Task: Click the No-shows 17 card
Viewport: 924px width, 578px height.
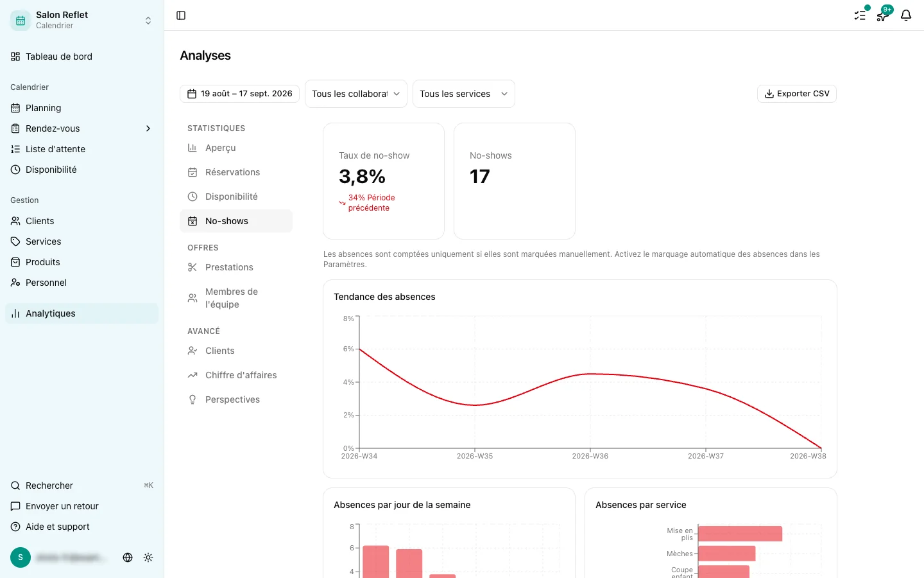Action: 515,181
